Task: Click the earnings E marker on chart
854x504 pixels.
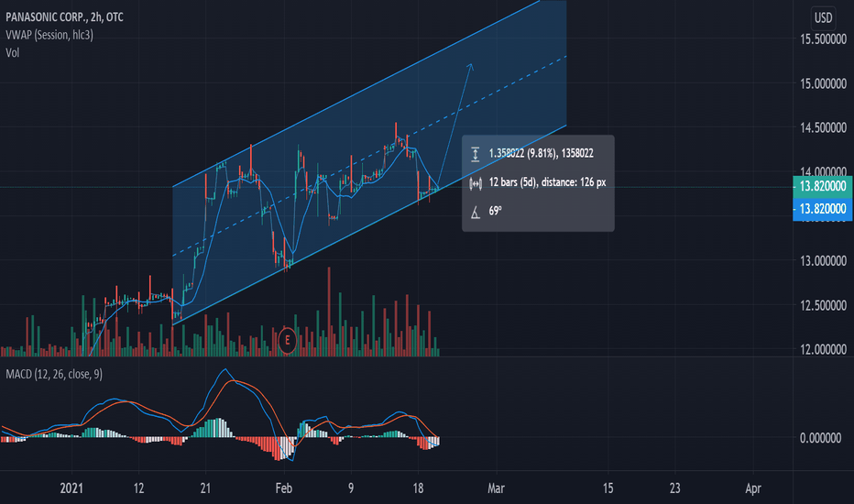Action: click(287, 341)
